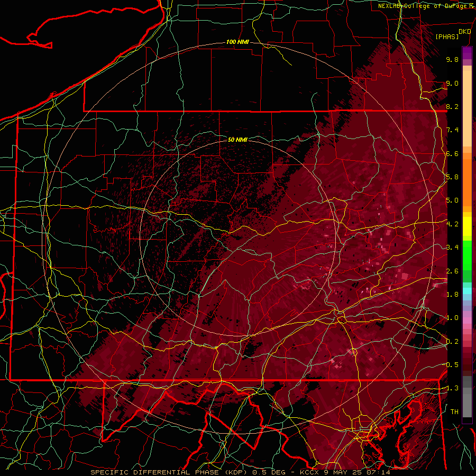This screenshot has height=476, width=476.
Task: Click the 2.6 scale value
Action: [x=452, y=271]
